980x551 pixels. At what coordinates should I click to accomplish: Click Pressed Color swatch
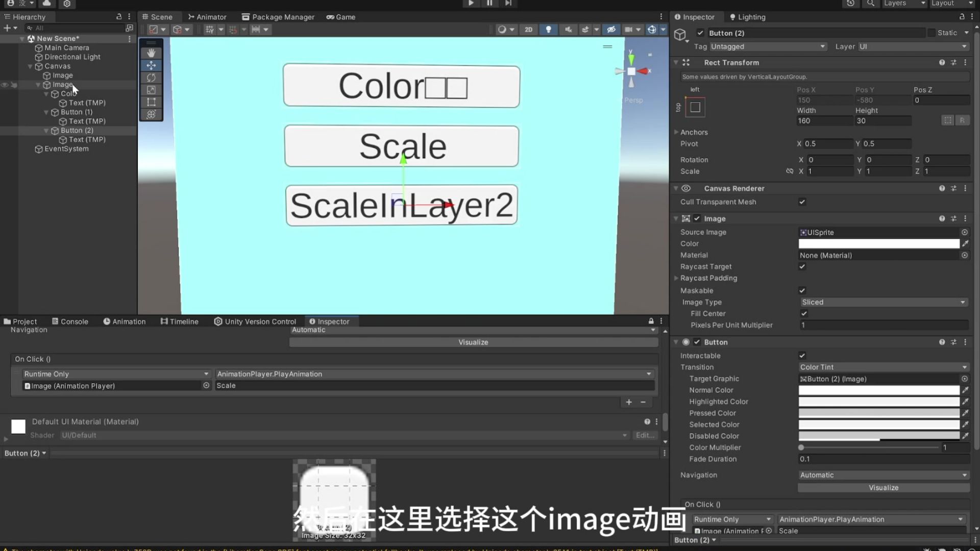879,413
